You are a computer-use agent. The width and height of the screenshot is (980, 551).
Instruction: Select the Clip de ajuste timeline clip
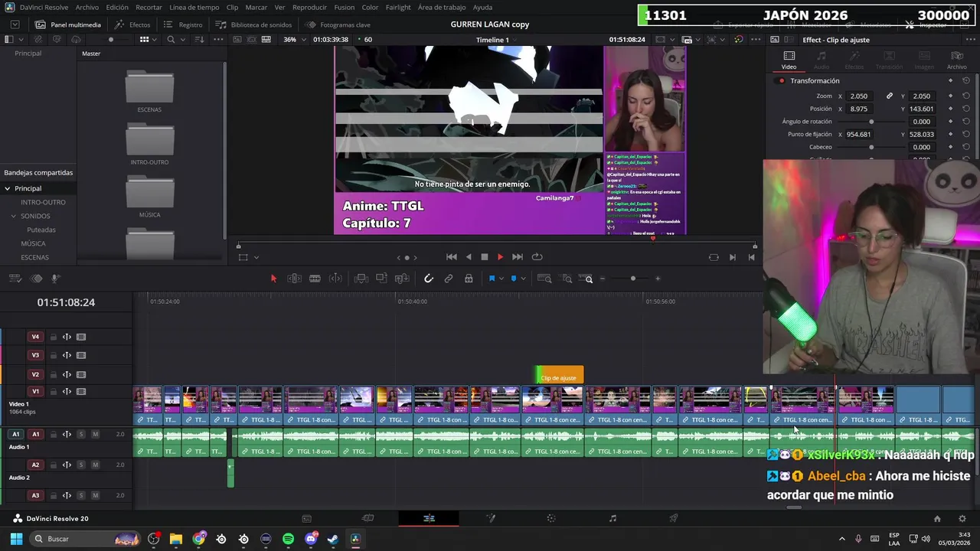560,375
